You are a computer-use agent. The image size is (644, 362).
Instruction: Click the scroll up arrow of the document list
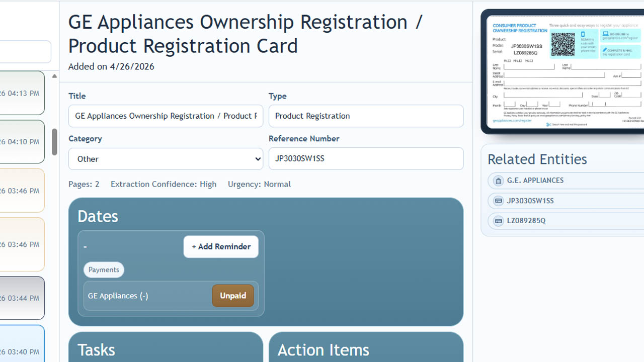click(x=54, y=76)
